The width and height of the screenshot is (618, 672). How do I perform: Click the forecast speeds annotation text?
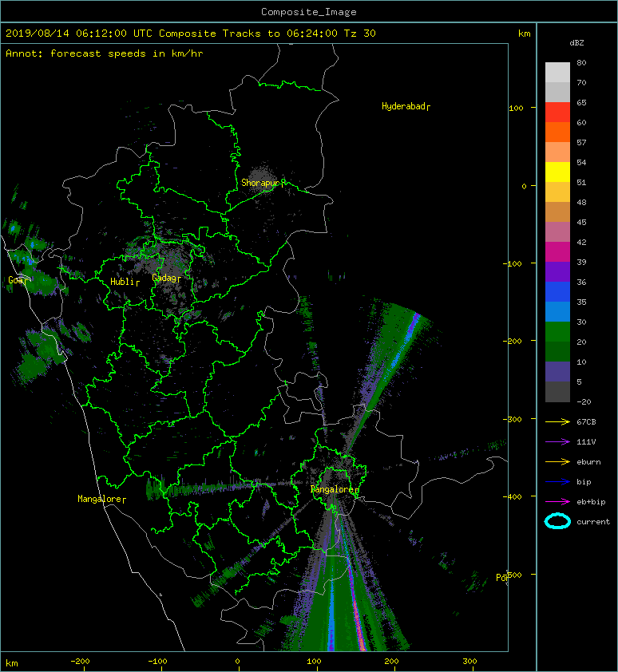105,53
